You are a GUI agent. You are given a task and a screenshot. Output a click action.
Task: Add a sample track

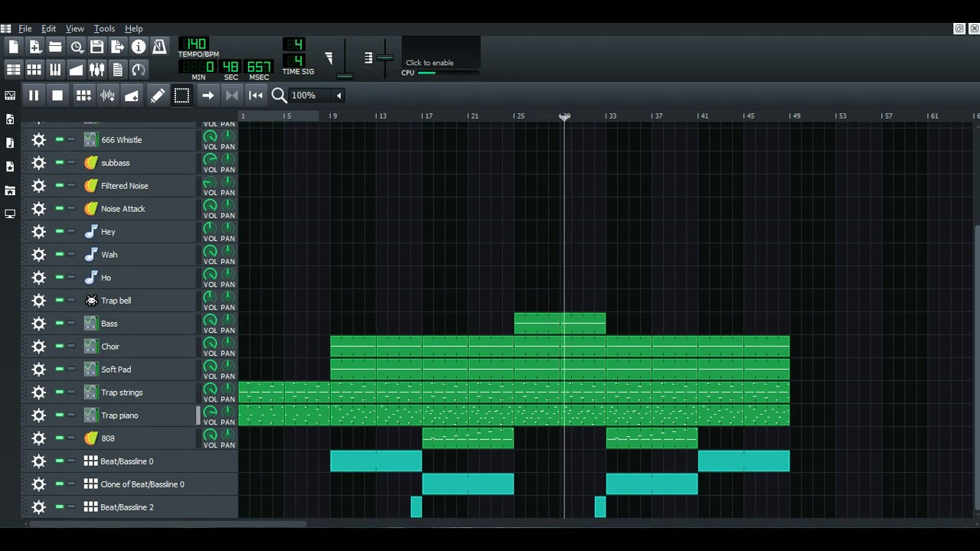(x=108, y=96)
